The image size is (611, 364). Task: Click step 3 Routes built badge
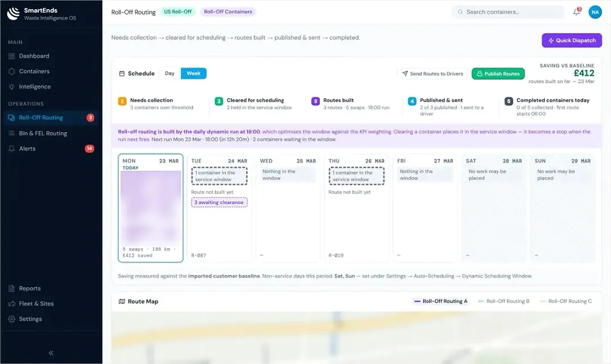tap(315, 101)
